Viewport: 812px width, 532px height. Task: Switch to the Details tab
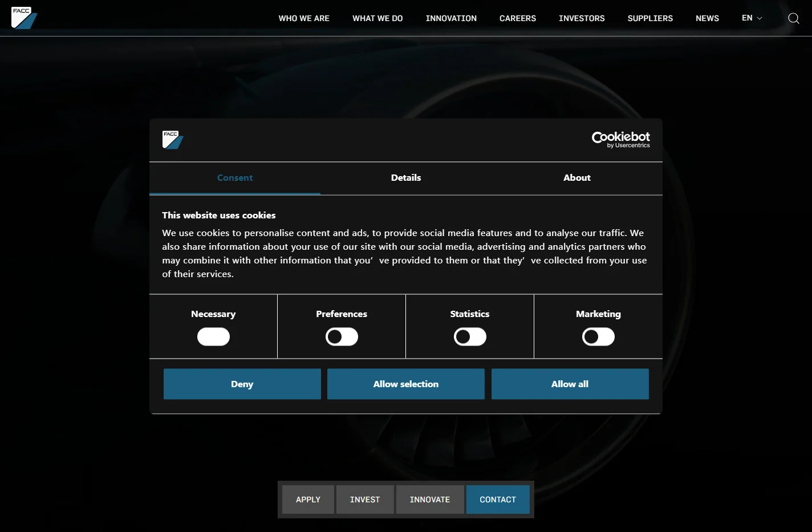(x=406, y=178)
